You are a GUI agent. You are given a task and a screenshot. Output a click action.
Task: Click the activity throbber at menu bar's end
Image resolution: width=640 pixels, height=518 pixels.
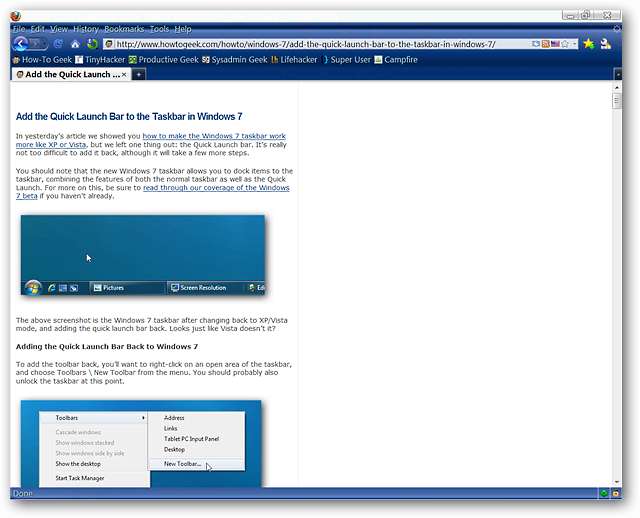[x=617, y=29]
